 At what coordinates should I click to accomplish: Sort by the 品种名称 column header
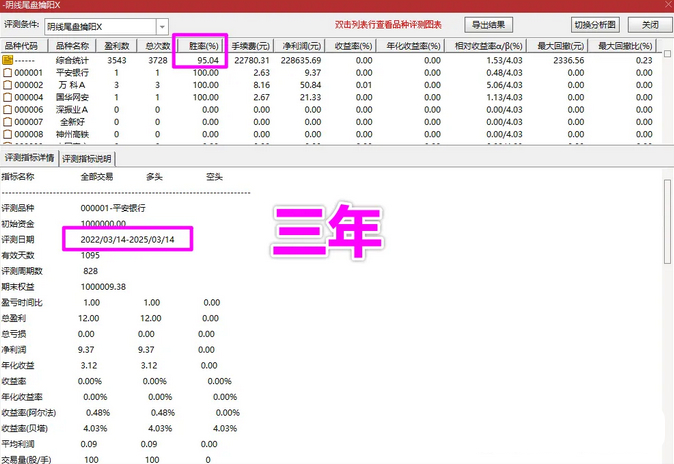72,46
